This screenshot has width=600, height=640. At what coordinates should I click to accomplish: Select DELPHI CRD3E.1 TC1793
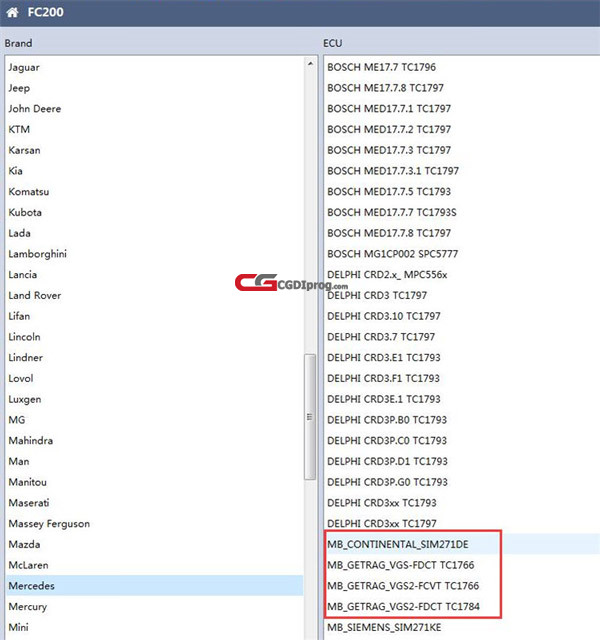(384, 400)
